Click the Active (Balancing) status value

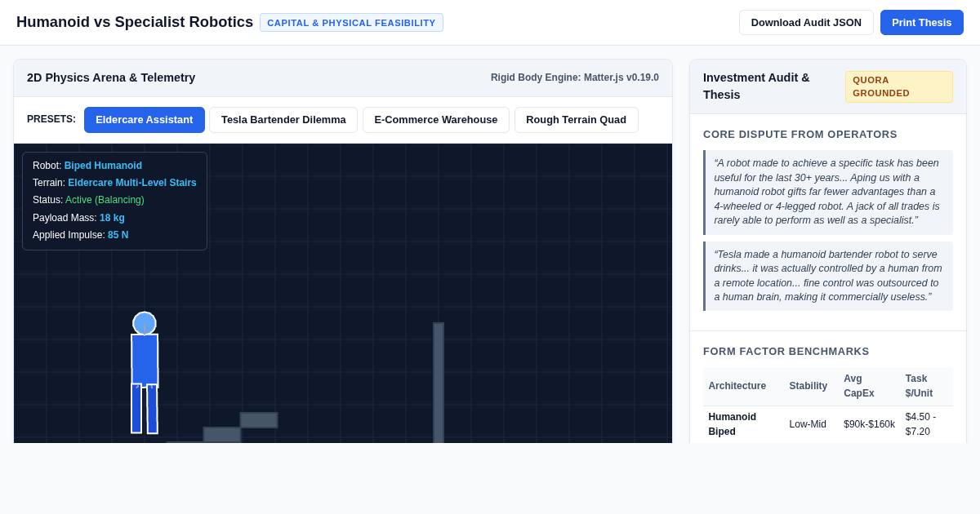[x=105, y=200]
